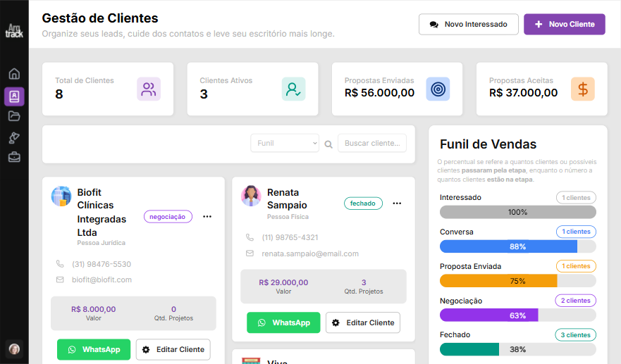Click the Proposta Enviada orange progress bar
This screenshot has height=364, width=621.
[498, 281]
